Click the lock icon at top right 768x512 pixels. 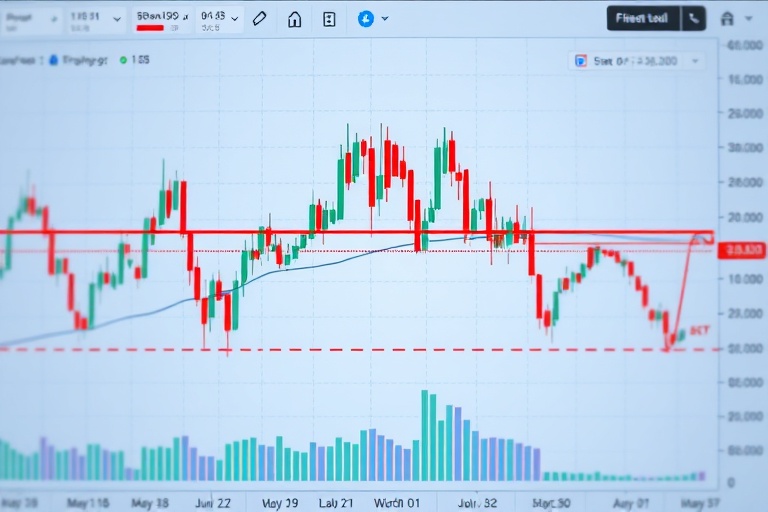click(727, 18)
